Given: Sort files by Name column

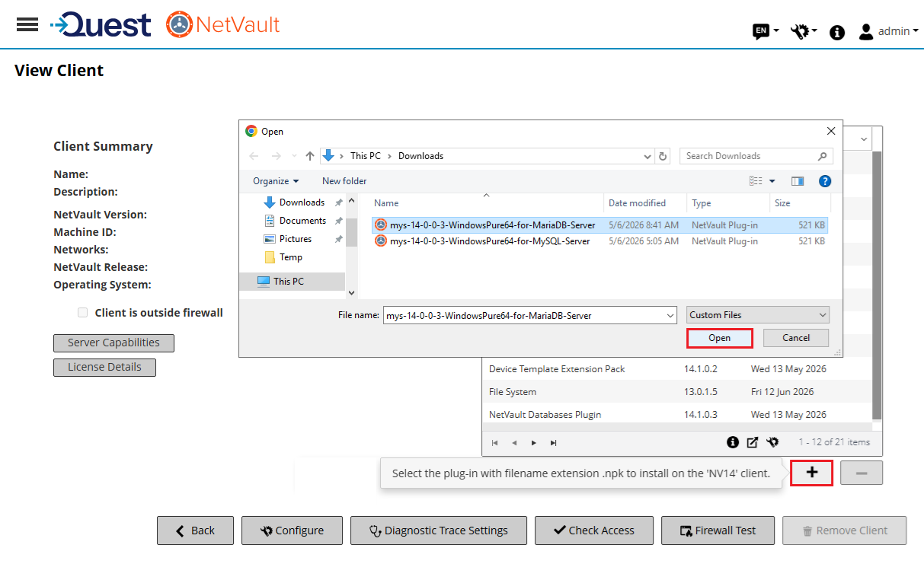Looking at the screenshot, I should [x=486, y=203].
